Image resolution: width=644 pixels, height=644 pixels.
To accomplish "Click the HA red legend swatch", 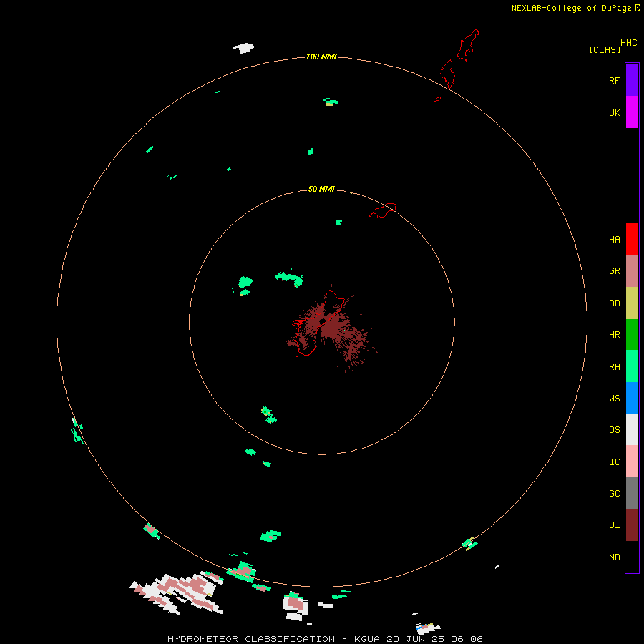I will (x=632, y=239).
